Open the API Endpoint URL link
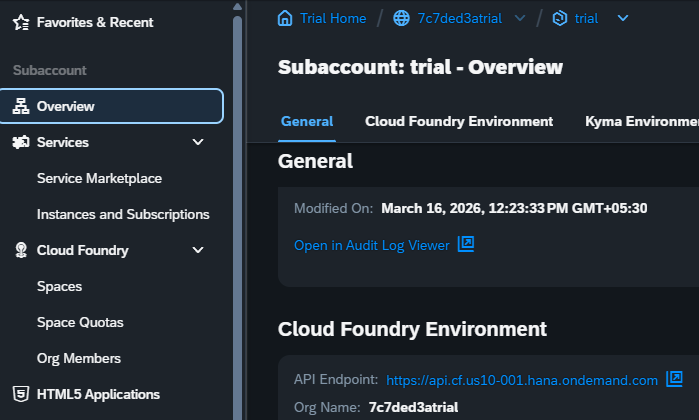This screenshot has width=699, height=420. point(522,380)
